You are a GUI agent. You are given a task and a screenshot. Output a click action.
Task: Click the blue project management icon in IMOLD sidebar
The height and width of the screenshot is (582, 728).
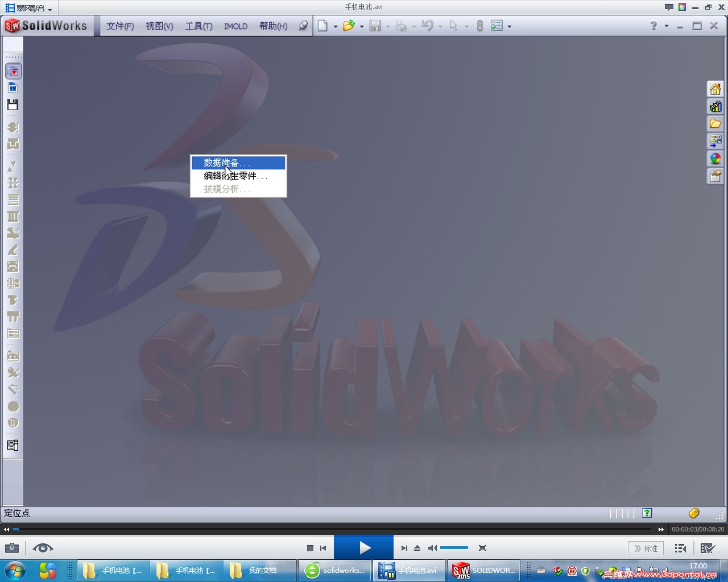click(13, 88)
